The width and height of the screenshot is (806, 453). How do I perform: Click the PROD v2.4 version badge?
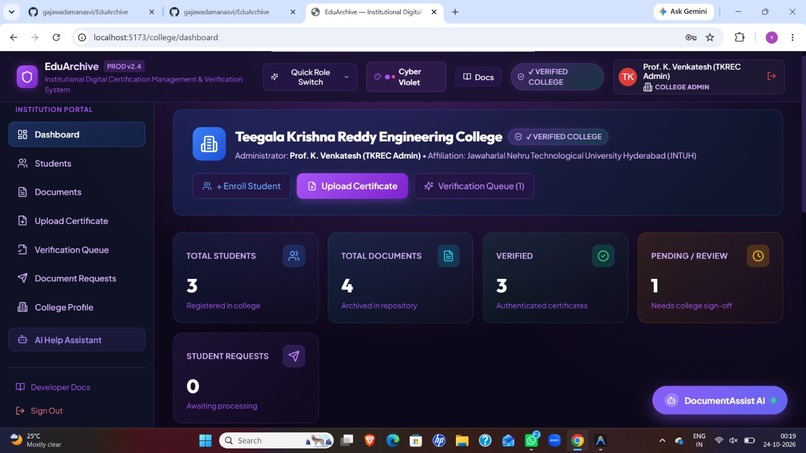click(x=124, y=66)
